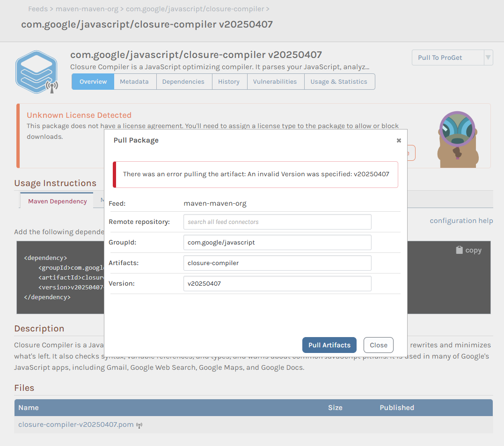Open com.google/javascript/closure-compiler breadcrumb link
504x446 pixels.
[x=195, y=9]
